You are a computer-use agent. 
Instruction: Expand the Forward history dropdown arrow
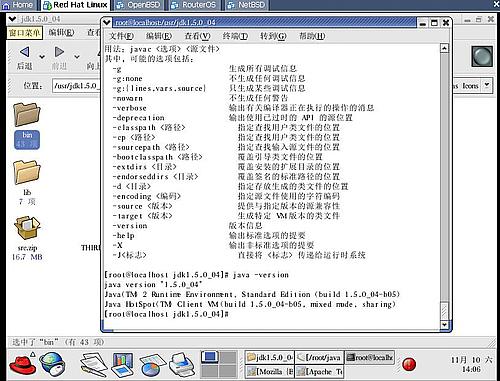[x=77, y=57]
